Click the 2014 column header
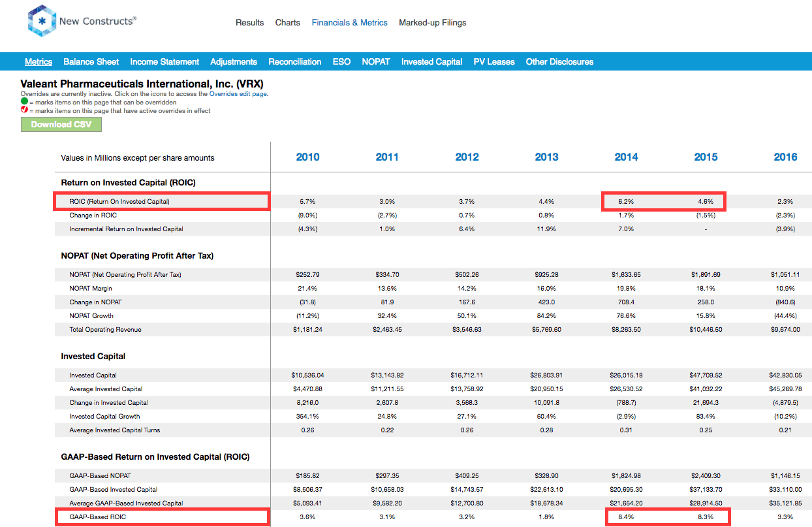Viewport: 812px width, 527px height. (x=627, y=157)
